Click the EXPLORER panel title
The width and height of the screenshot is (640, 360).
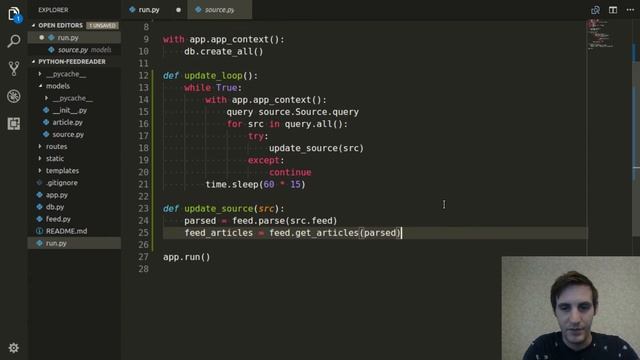53,10
